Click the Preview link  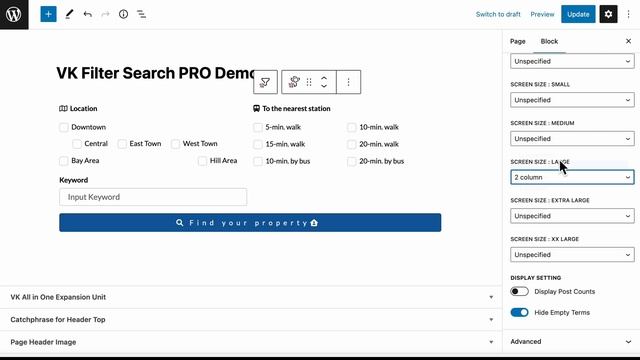click(x=542, y=14)
